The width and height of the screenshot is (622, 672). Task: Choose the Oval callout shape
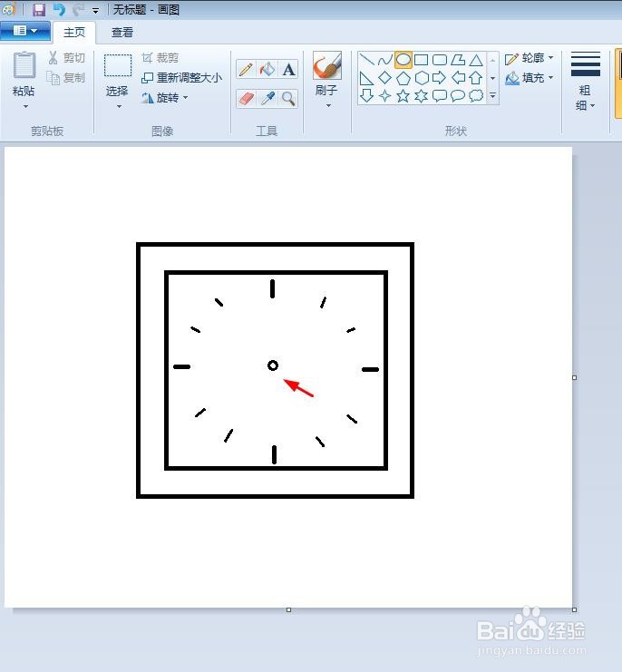point(458,95)
